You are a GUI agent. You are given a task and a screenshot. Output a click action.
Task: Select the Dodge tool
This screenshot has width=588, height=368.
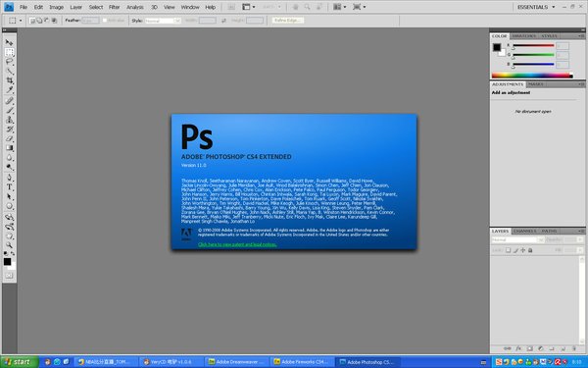click(10, 168)
